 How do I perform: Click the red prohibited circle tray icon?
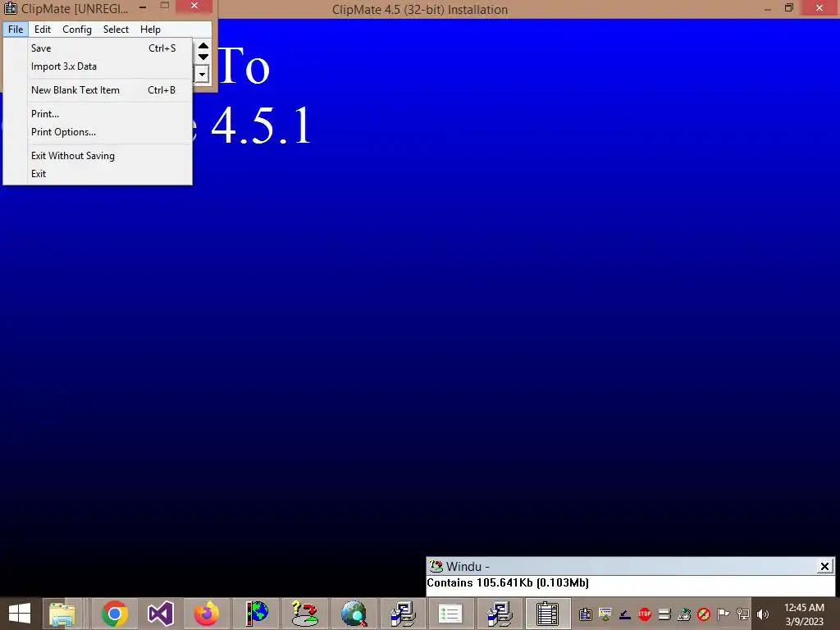[704, 614]
